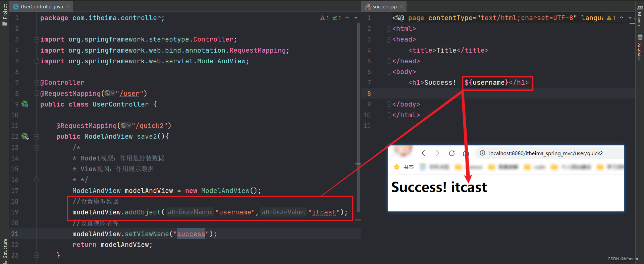The width and height of the screenshot is (644, 264).
Task: Click the ModelAndView import on line 5
Action: tap(145, 61)
